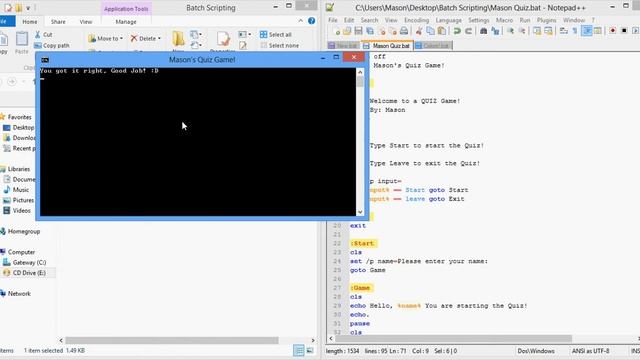The width and height of the screenshot is (640, 360).
Task: Open the File menu in Notepad++
Action: click(x=333, y=20)
